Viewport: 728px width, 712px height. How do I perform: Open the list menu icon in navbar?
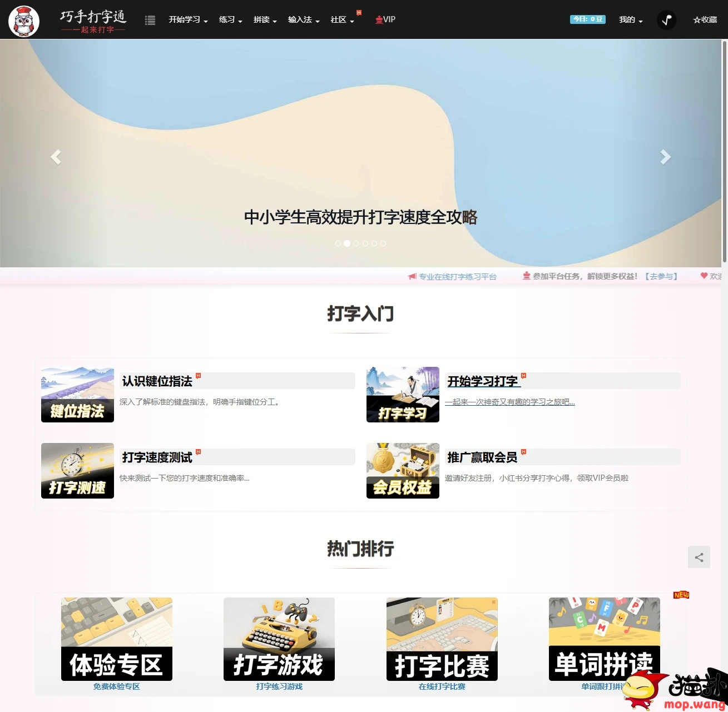click(150, 20)
